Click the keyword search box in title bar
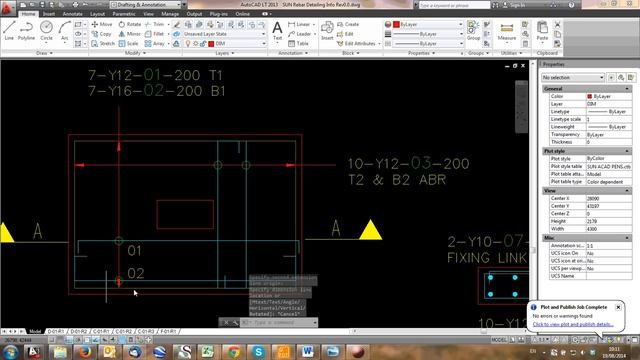 click(454, 5)
